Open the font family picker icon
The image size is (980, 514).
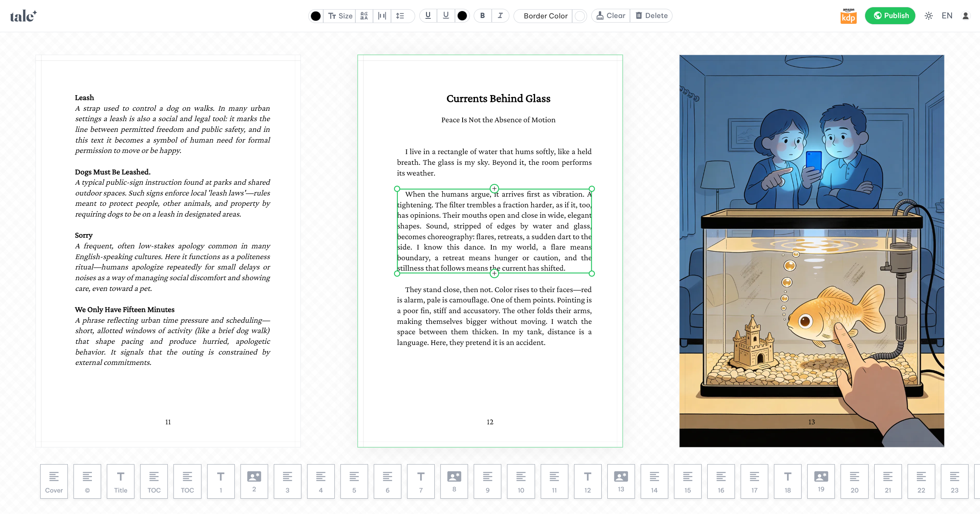coord(364,16)
